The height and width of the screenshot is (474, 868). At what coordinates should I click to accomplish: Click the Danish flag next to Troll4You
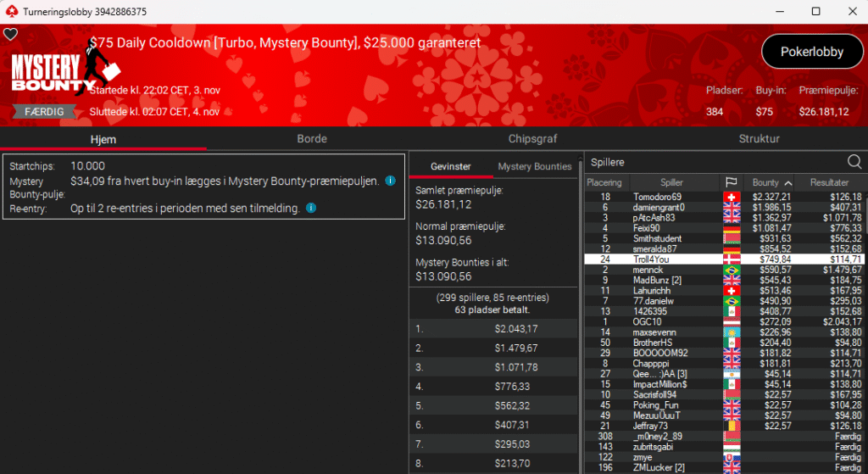point(730,259)
